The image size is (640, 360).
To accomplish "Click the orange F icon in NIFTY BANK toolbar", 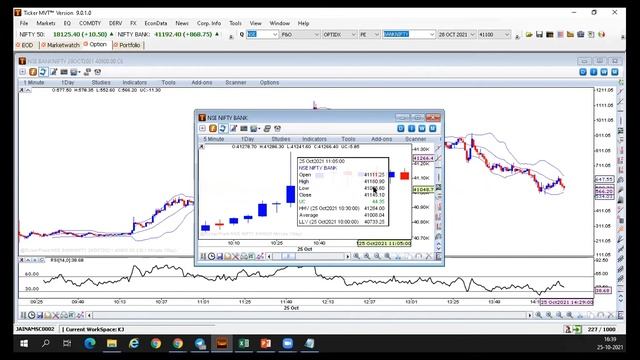I will coord(213,129).
